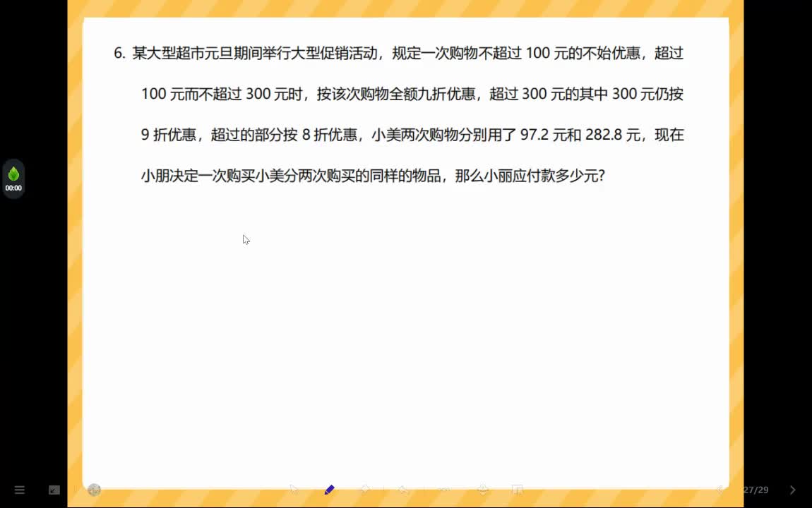812x508 pixels.
Task: Go to the previous slide arrow
Action: coord(720,490)
